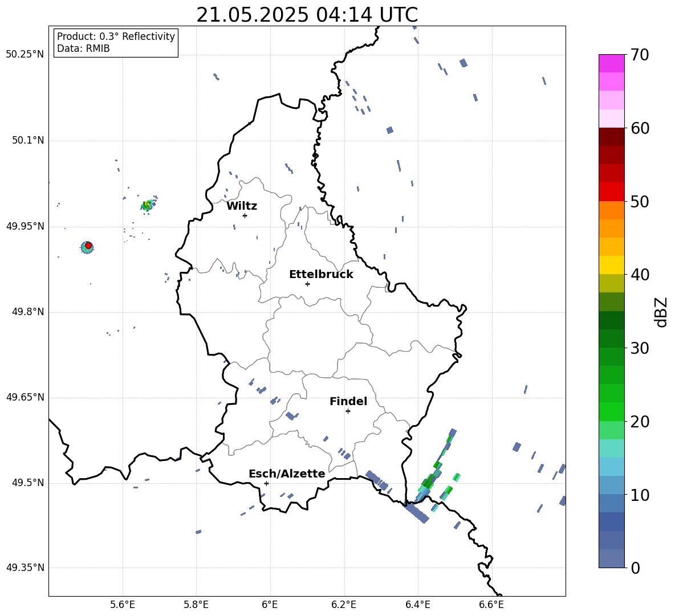Image resolution: width=675 pixels, height=616 pixels.
Task: Click the dBZ colorbar axis label
Action: [x=661, y=312]
